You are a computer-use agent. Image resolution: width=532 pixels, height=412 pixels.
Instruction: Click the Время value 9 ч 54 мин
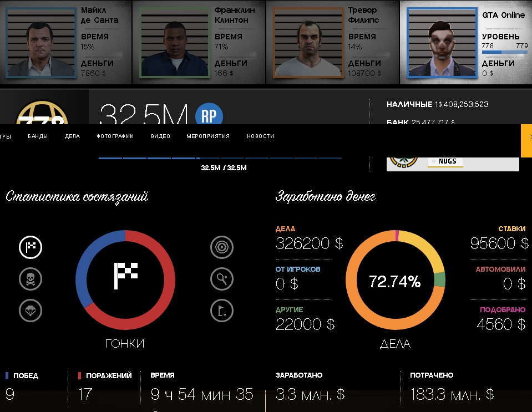(202, 394)
